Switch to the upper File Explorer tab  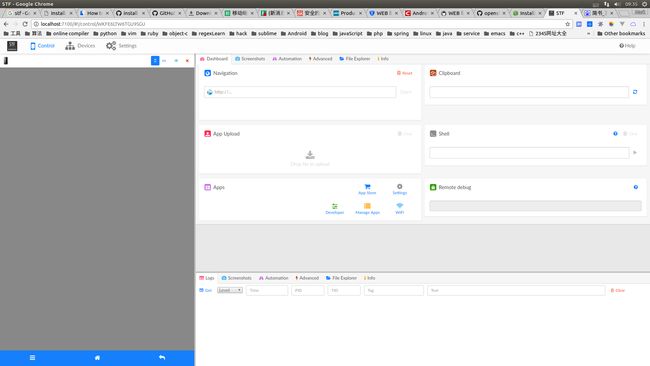(x=354, y=59)
